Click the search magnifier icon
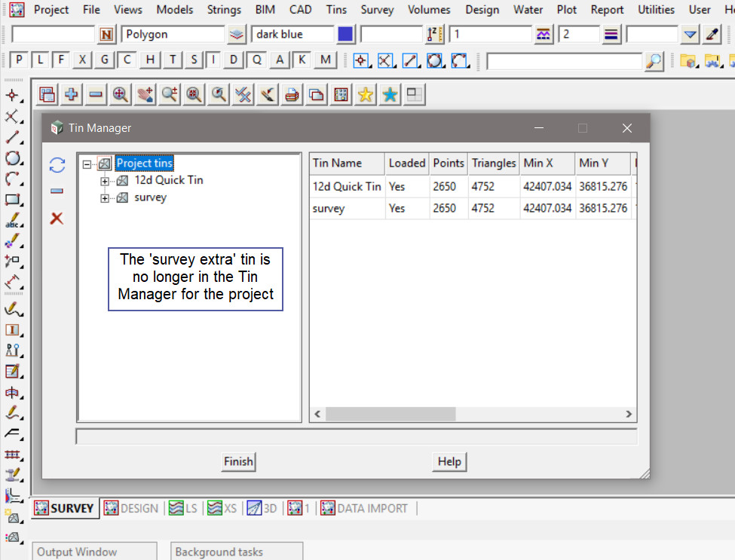Image resolution: width=735 pixels, height=560 pixels. (654, 61)
